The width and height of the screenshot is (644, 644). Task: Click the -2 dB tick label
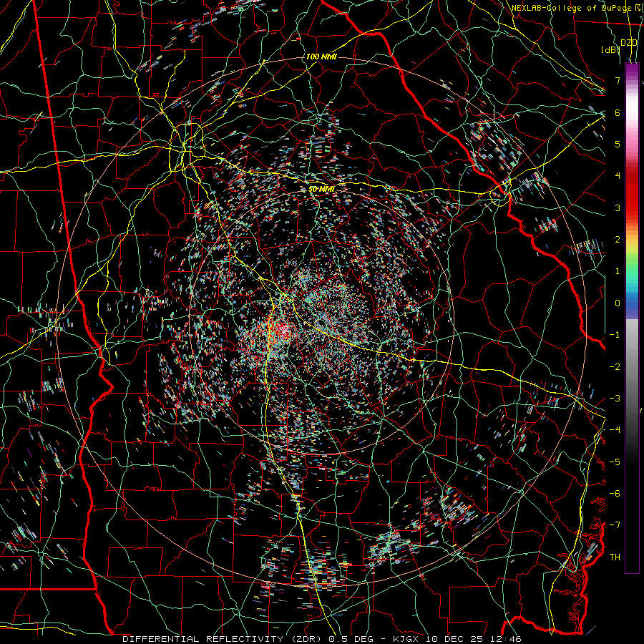(615, 367)
